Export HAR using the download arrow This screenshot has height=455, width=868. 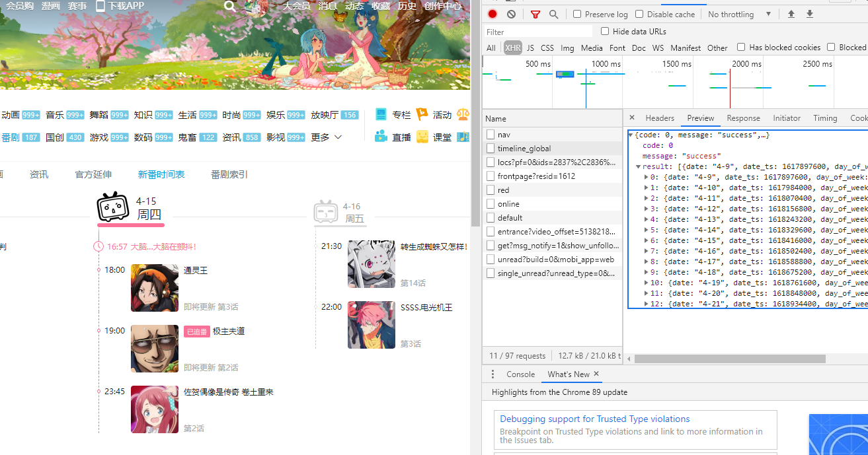pos(809,14)
